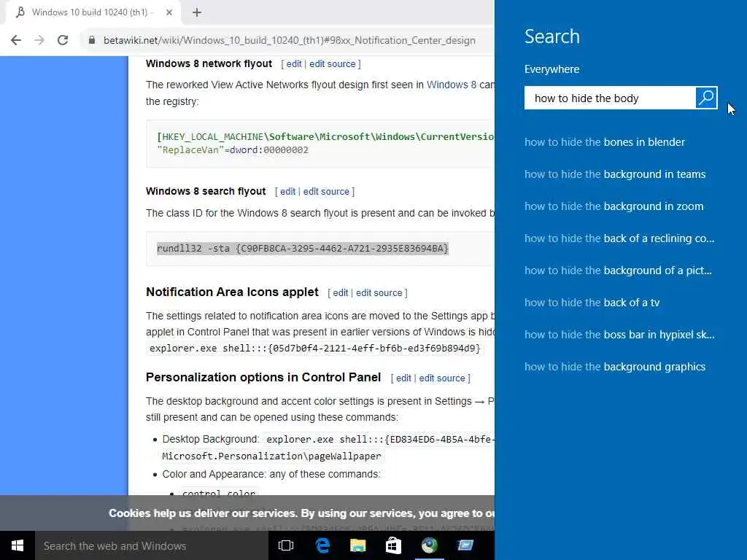Open a new browser tab

(x=197, y=12)
